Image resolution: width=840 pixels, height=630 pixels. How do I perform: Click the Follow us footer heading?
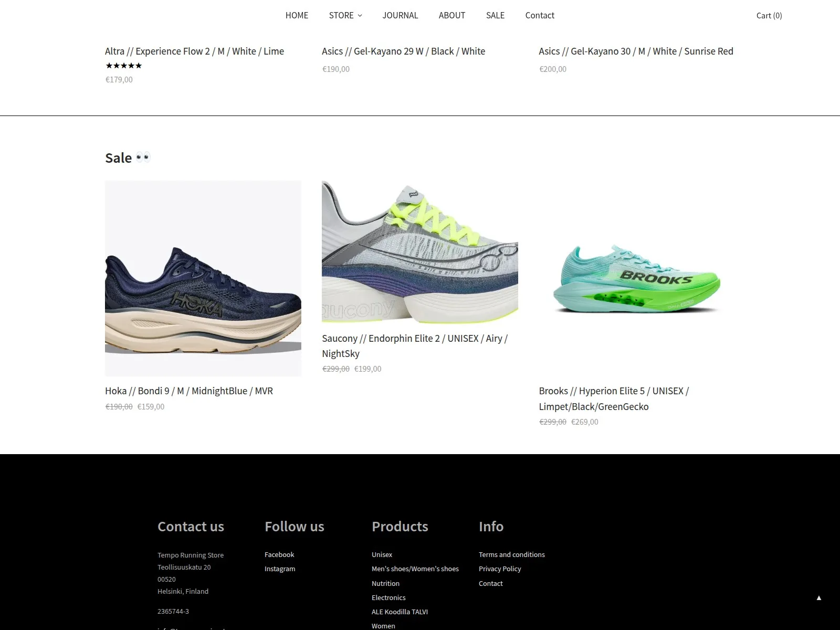[295, 527]
